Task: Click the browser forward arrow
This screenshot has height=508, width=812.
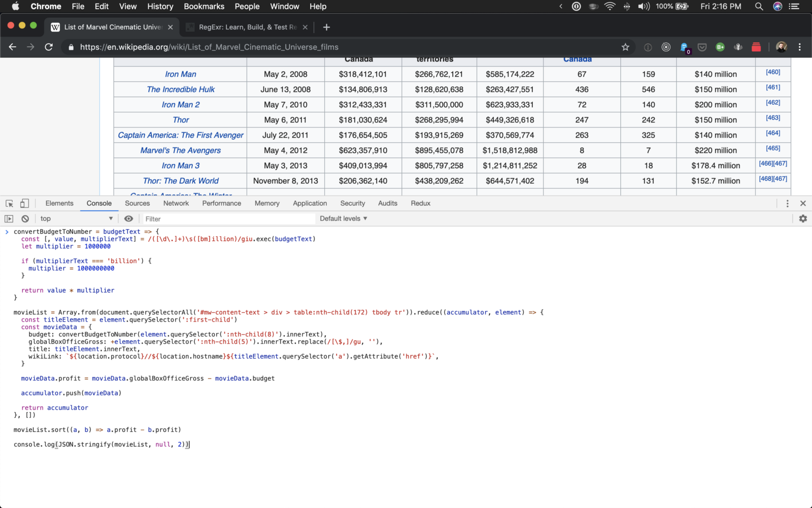Action: (x=30, y=47)
